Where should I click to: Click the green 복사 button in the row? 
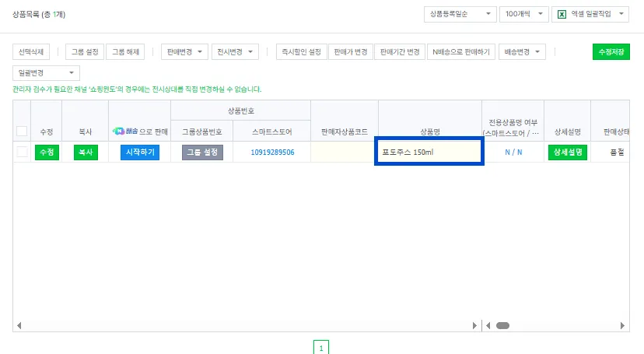[86, 152]
